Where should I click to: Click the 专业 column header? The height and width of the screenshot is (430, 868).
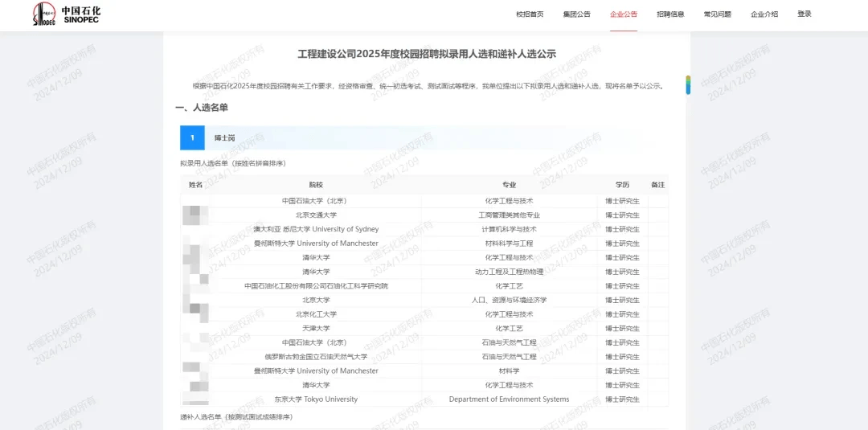(x=509, y=185)
